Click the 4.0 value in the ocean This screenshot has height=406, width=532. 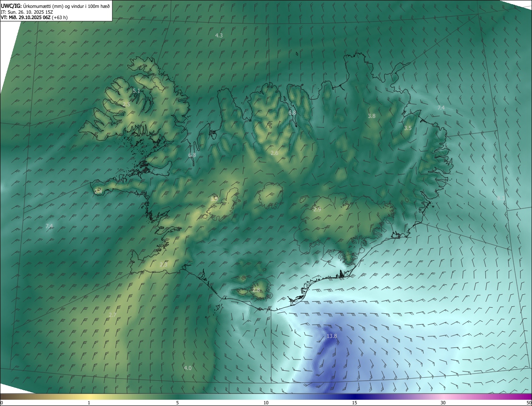click(188, 368)
